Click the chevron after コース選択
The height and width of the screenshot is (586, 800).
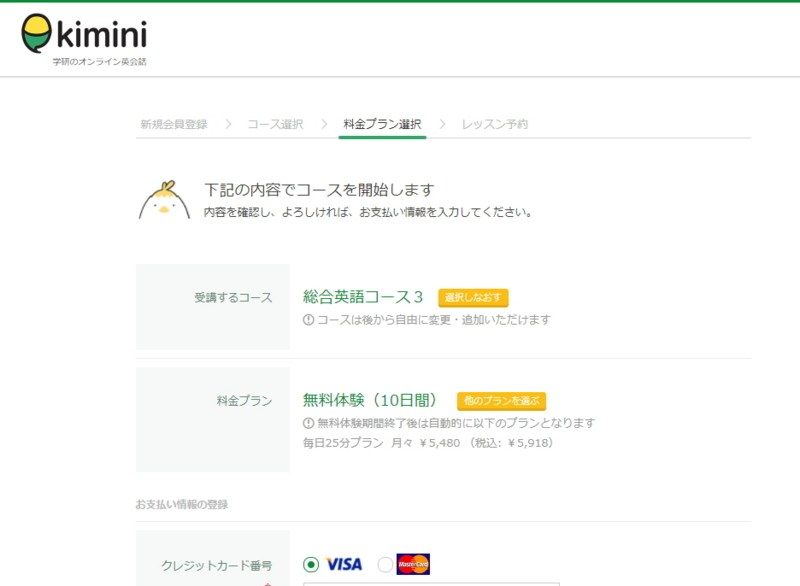[x=324, y=124]
